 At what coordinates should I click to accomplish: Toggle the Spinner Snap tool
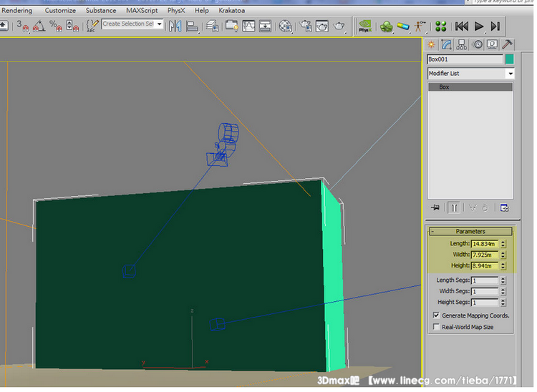pyautogui.click(x=72, y=26)
